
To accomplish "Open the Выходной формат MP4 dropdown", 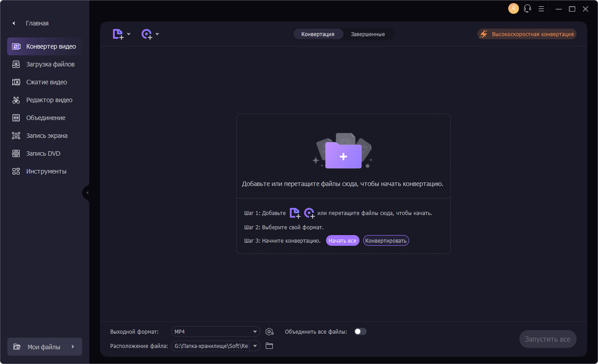I will 215,332.
